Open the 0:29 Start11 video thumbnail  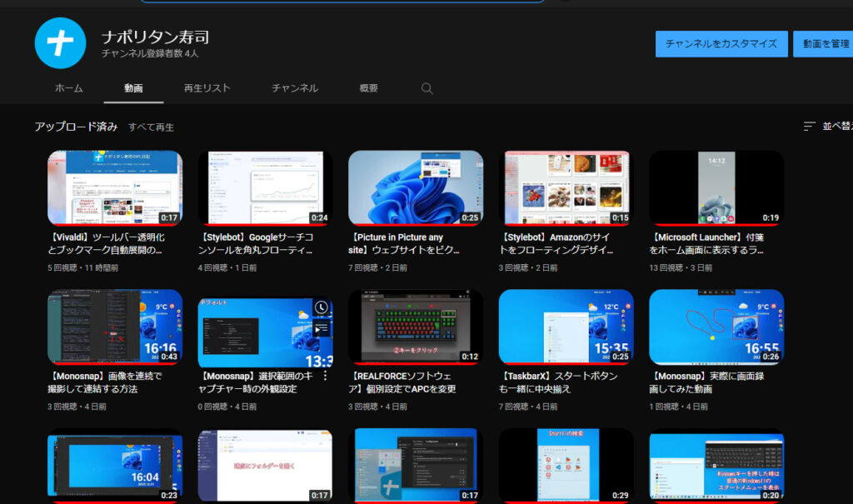(x=566, y=466)
